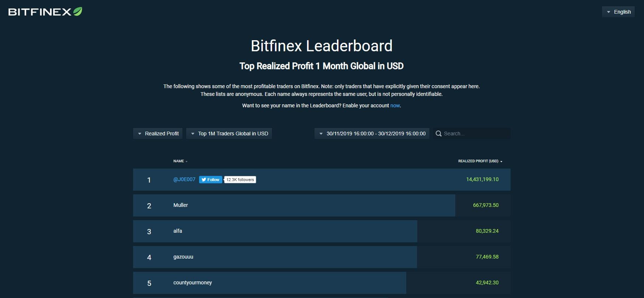Open the @J0E007 profile link

click(184, 179)
